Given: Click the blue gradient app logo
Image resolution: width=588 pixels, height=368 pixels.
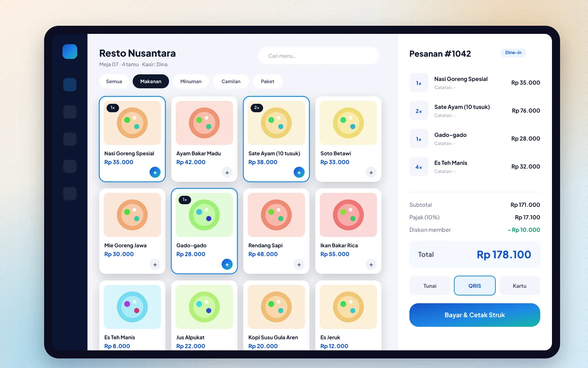Looking at the screenshot, I should coord(70,52).
